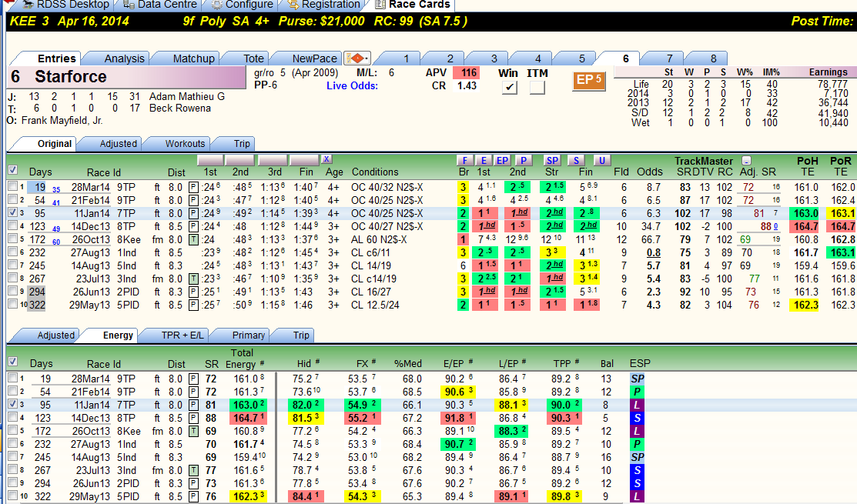The width and height of the screenshot is (857, 504).
Task: Click the blank button above 1st column
Action: coord(210,160)
